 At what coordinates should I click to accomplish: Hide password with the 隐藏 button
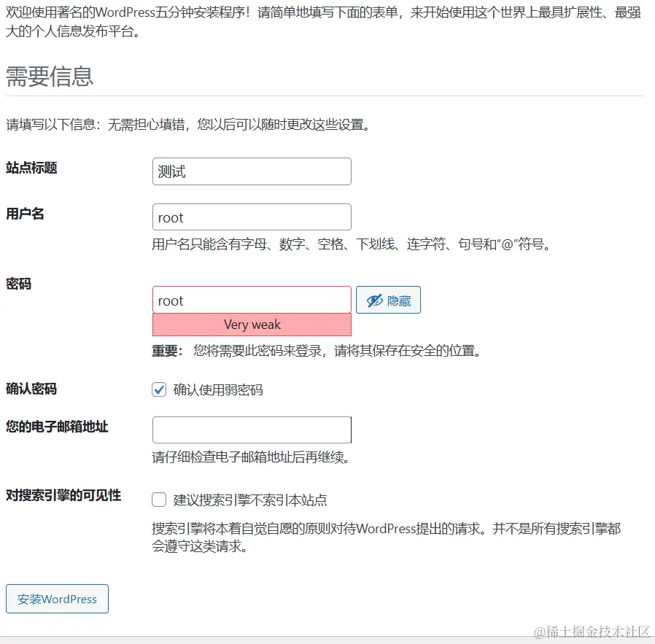pyautogui.click(x=388, y=300)
